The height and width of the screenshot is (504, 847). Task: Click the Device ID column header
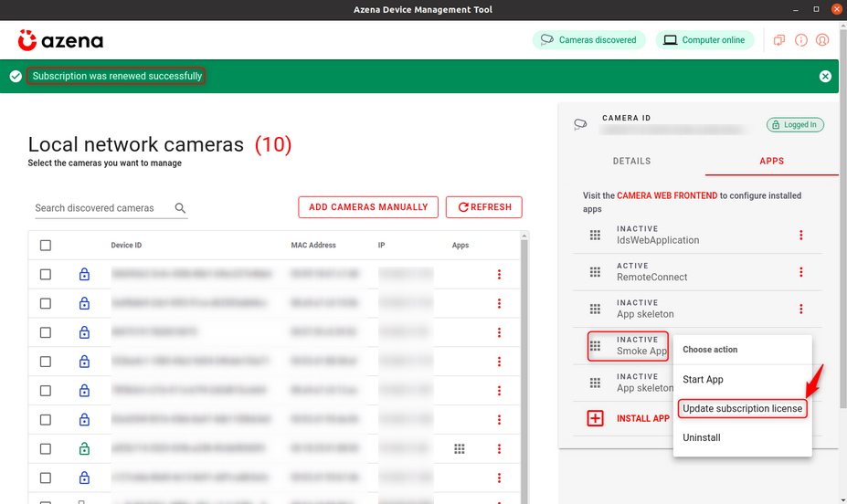[126, 246]
